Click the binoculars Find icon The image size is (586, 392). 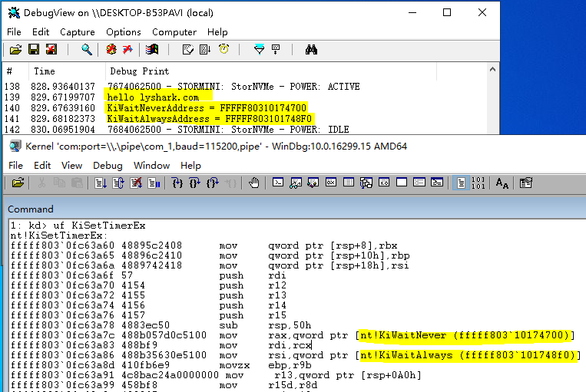click(311, 49)
